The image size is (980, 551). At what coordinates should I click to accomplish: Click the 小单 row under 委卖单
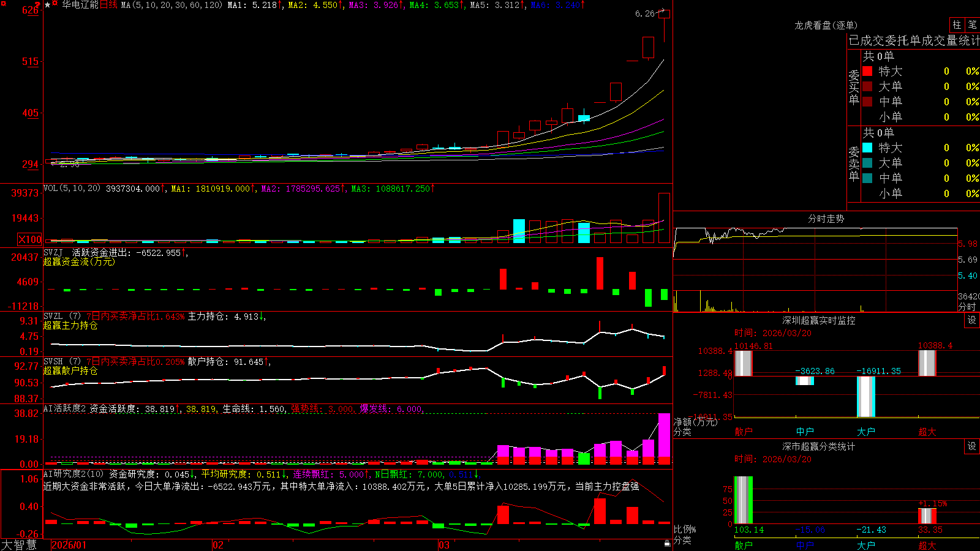[x=921, y=193]
